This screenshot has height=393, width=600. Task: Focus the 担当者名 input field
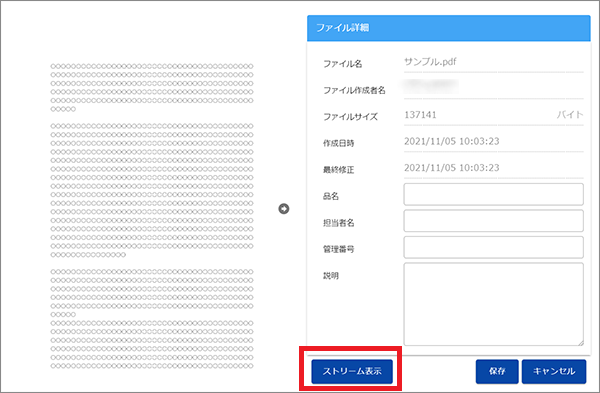click(x=493, y=220)
